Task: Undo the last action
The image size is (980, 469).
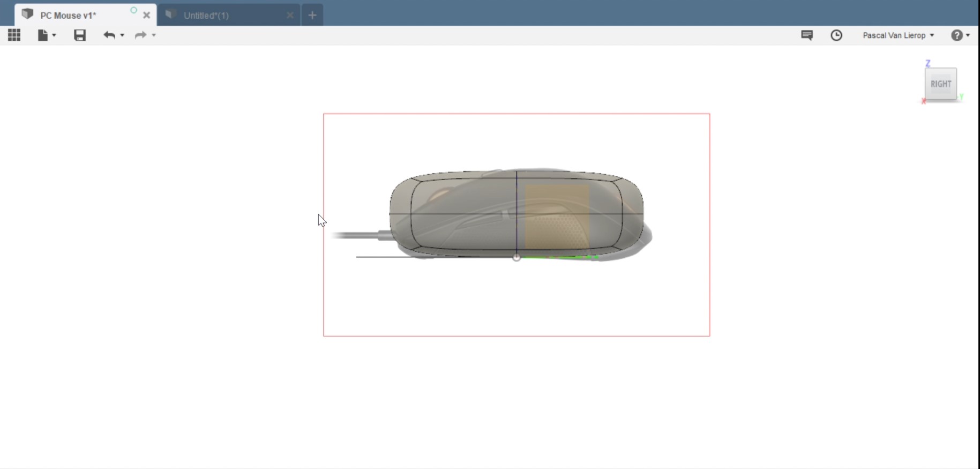Action: coord(109,35)
